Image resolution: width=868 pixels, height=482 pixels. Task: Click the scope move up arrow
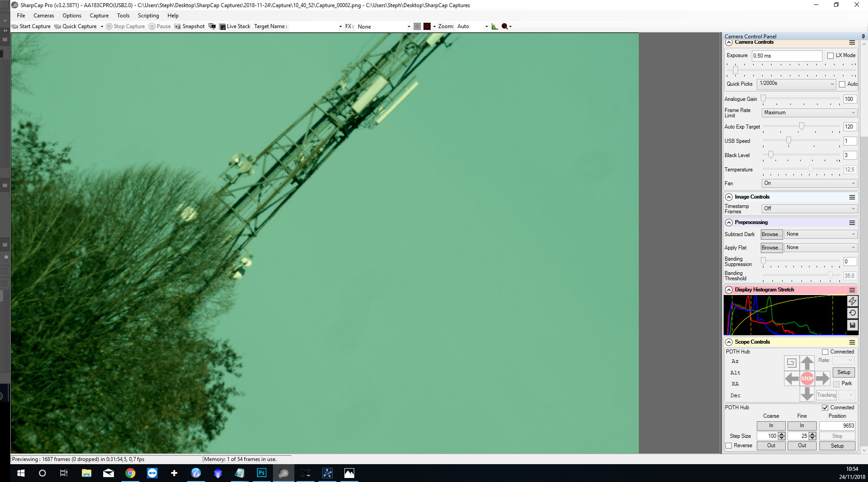point(807,363)
